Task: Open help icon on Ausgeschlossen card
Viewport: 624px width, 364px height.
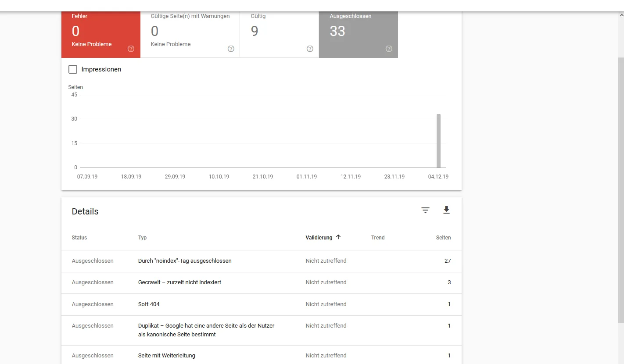Action: click(x=389, y=49)
